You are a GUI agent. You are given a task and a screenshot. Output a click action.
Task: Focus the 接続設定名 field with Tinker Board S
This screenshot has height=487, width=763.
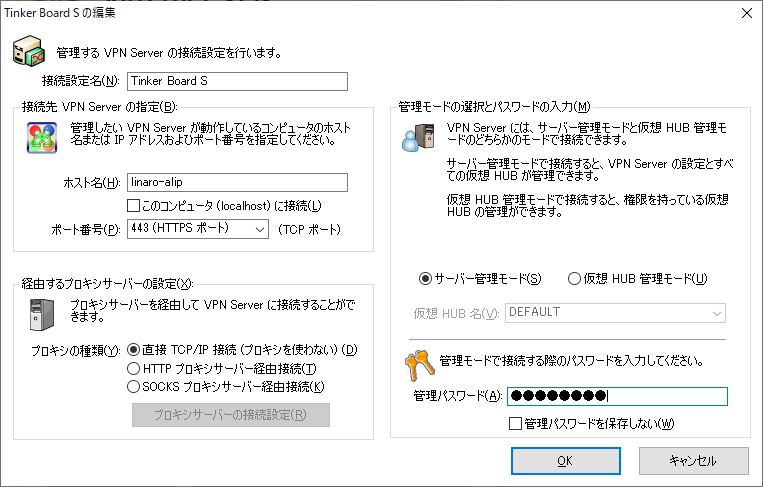(x=237, y=81)
